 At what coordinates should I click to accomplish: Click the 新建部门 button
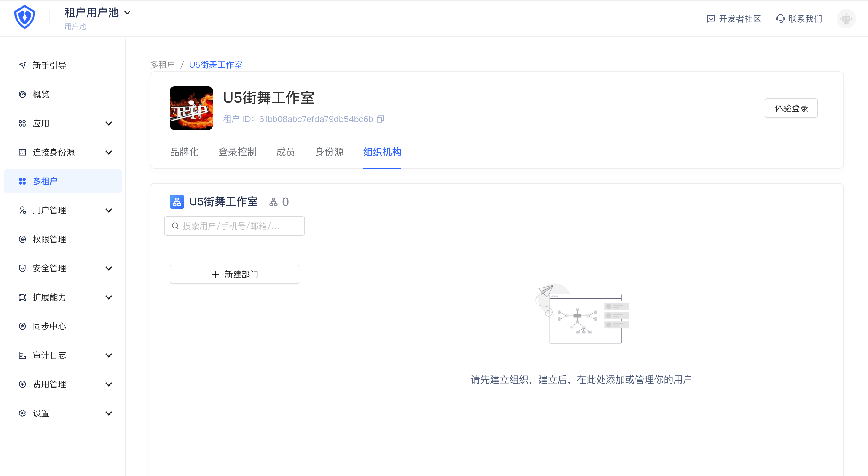click(234, 274)
